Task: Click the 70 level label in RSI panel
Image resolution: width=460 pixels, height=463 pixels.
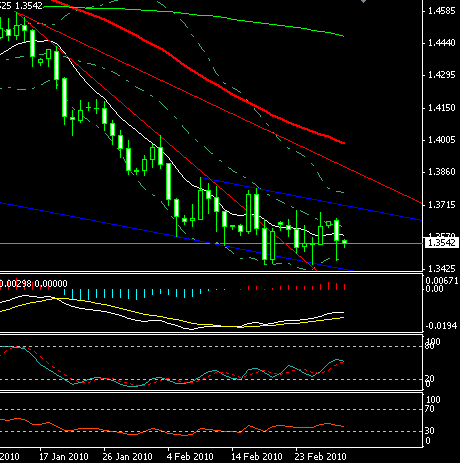Action: (430, 409)
